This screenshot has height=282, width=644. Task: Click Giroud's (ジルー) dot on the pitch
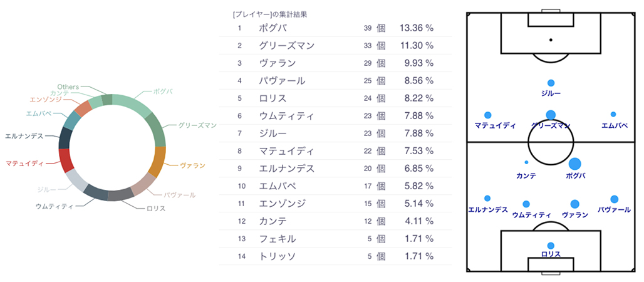(551, 83)
